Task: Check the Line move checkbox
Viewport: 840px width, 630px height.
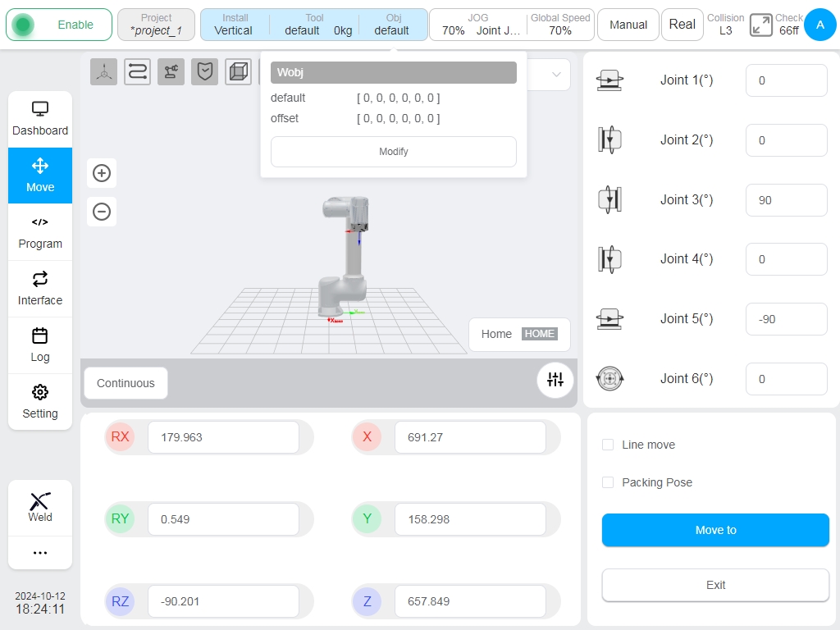Action: click(x=608, y=445)
